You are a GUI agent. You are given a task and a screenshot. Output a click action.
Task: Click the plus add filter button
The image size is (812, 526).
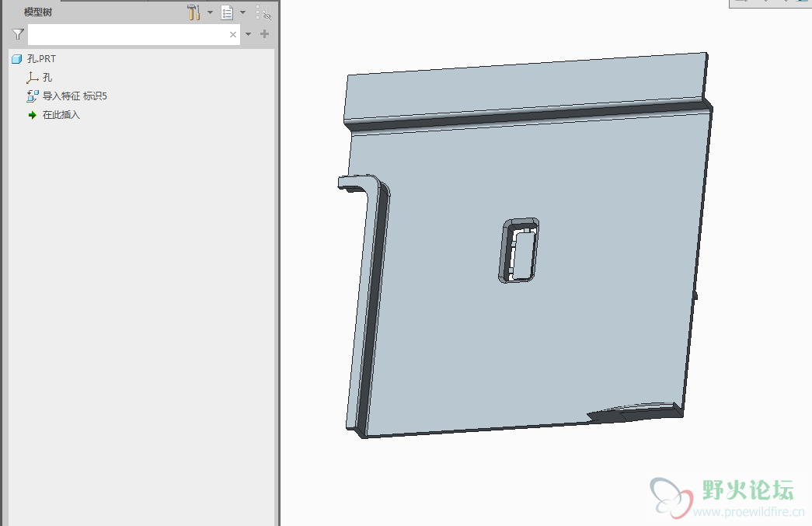tap(265, 34)
